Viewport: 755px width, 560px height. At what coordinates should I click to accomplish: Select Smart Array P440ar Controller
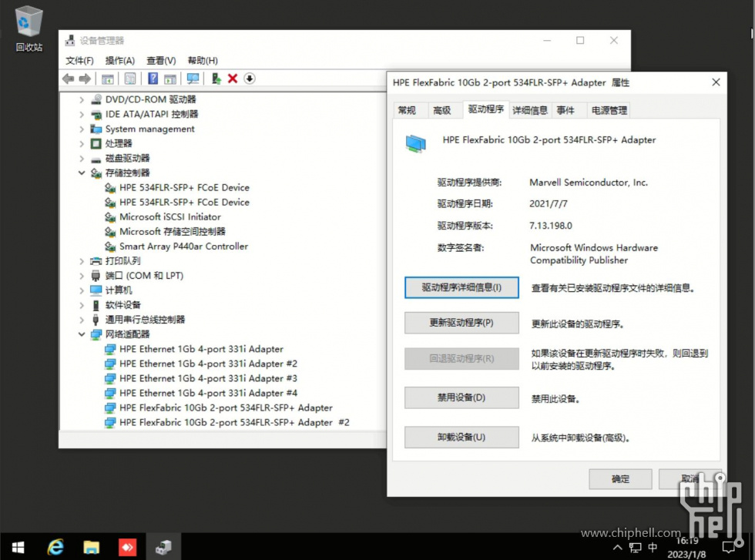point(183,246)
